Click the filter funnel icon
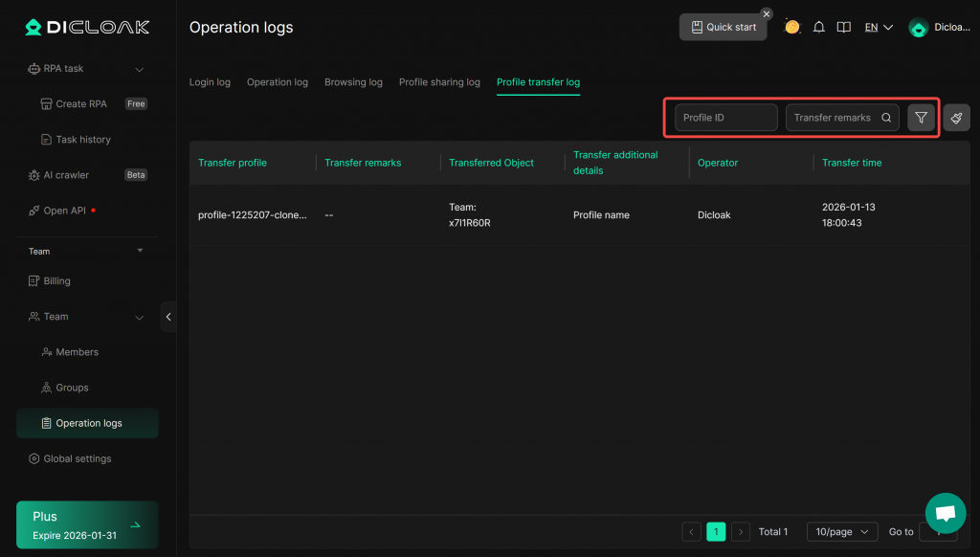Screen dimensions: 980x557 [x=921, y=118]
